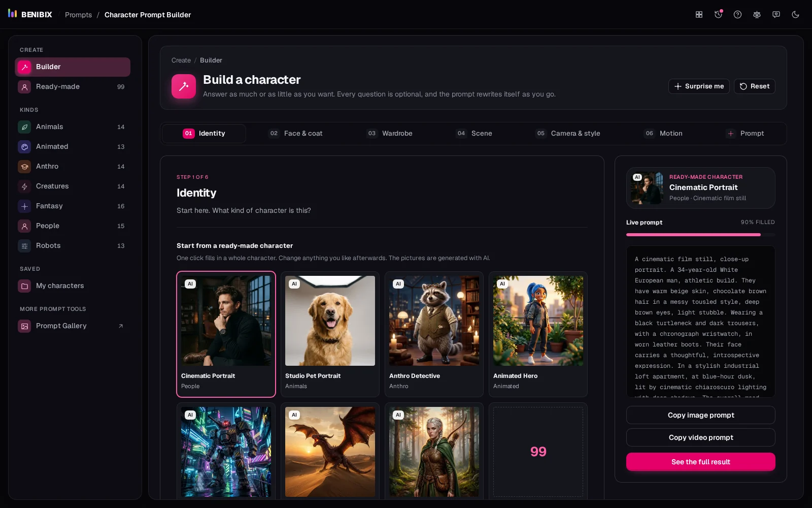Screen dimensions: 812x508
Task: Click the Creatures lightning icon in sidebar
Action: coord(24,186)
